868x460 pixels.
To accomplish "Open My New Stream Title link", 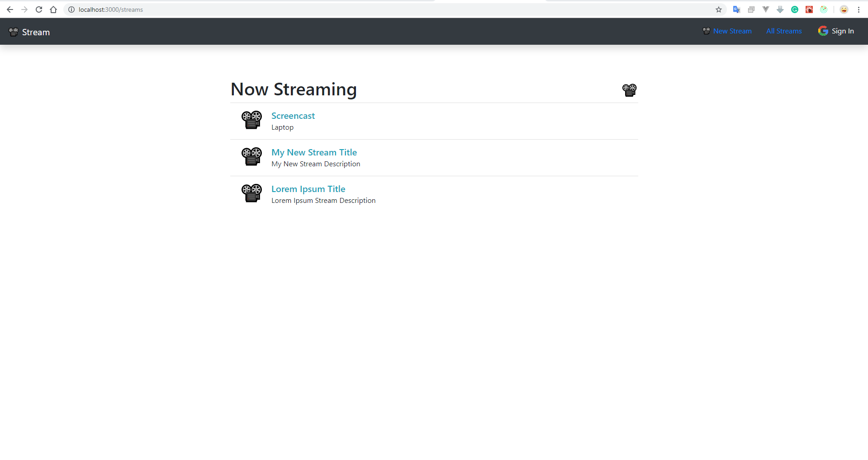I will 314,152.
